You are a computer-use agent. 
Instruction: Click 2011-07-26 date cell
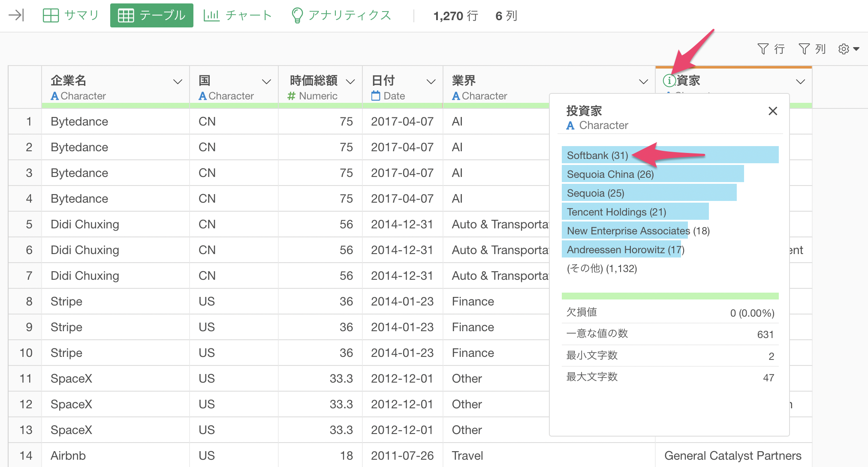(403, 455)
